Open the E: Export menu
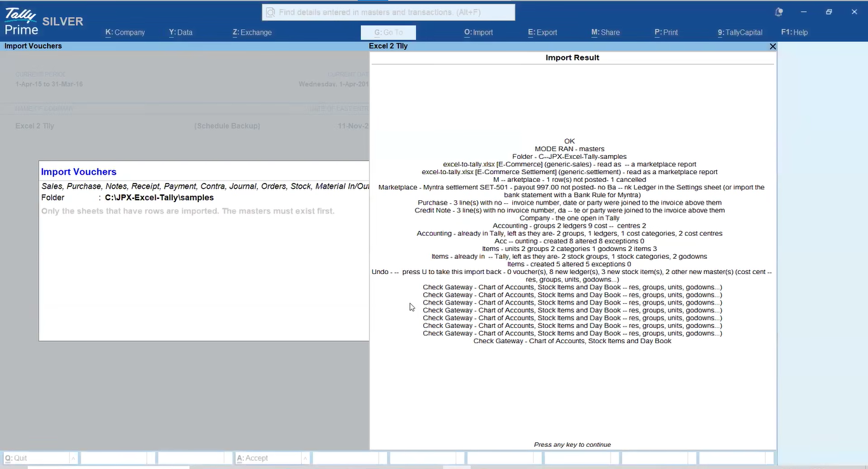 [543, 32]
